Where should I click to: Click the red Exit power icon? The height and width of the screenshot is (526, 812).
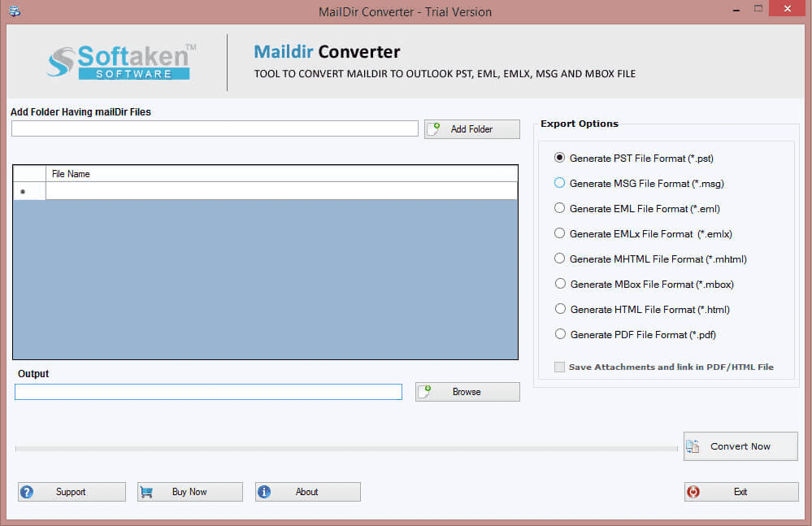click(693, 492)
